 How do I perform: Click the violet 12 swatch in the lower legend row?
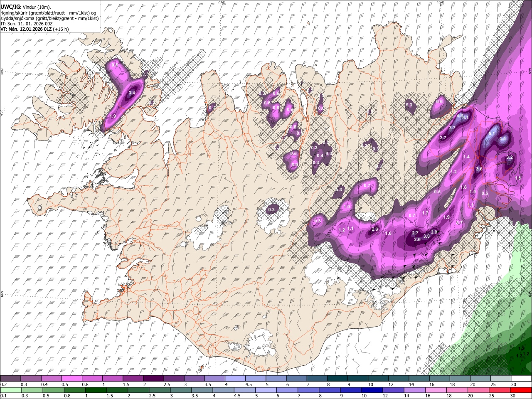tap(393, 390)
